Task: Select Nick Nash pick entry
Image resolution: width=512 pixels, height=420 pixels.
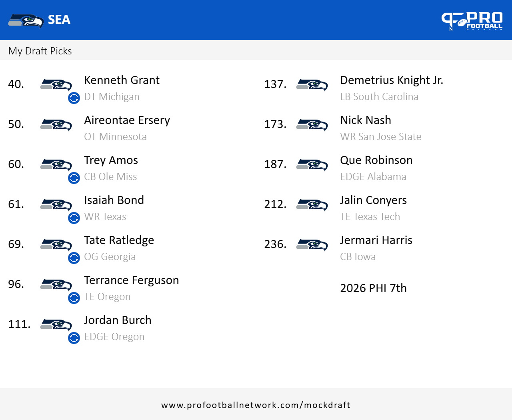Action: [365, 120]
